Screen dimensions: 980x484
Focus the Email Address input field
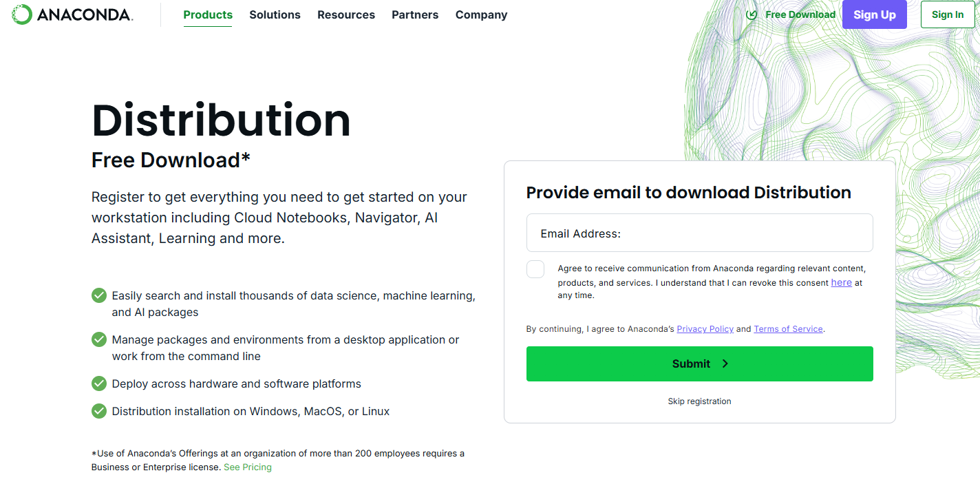(x=699, y=233)
